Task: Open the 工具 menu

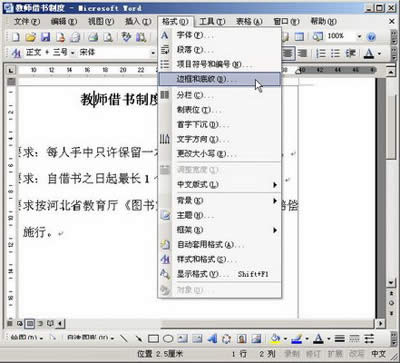Action: [212, 22]
